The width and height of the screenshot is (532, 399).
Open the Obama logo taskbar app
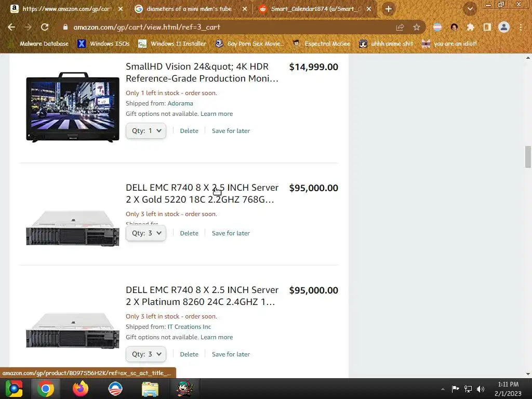pyautogui.click(x=115, y=389)
